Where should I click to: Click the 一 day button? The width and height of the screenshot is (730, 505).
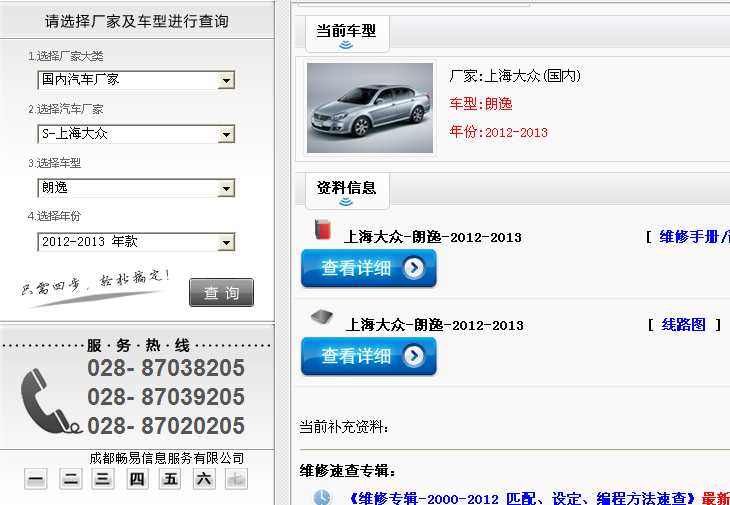[x=36, y=479]
